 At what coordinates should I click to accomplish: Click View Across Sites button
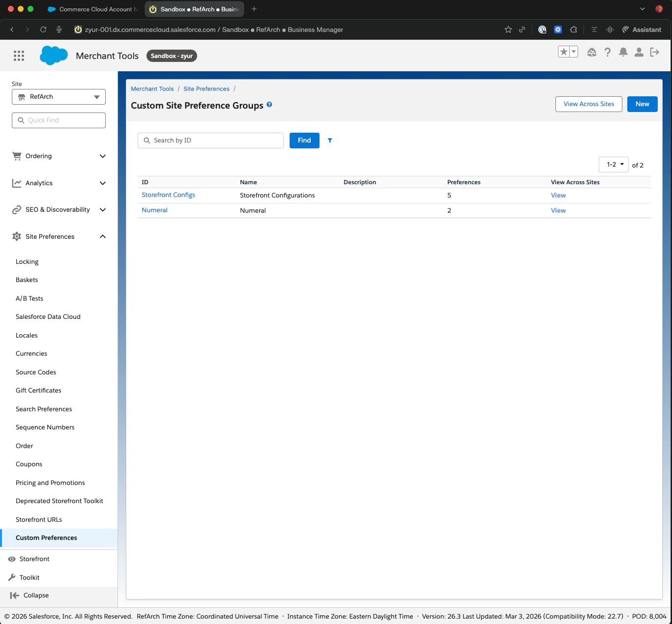click(x=588, y=104)
